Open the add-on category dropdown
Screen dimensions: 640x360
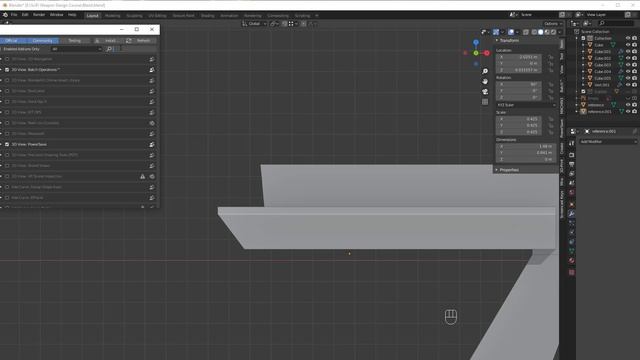click(x=76, y=49)
